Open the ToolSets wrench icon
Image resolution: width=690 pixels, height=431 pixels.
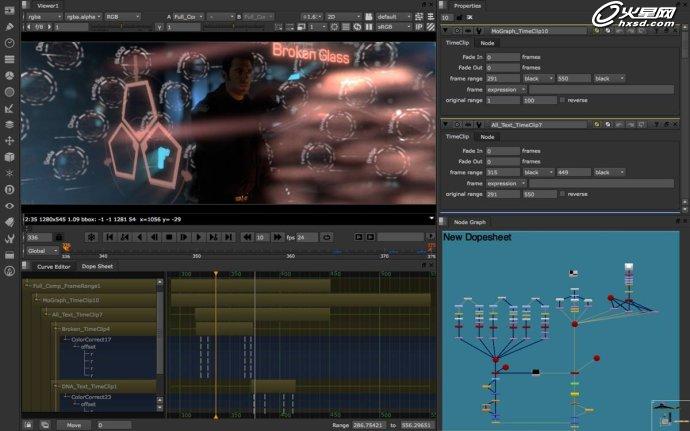point(9,239)
